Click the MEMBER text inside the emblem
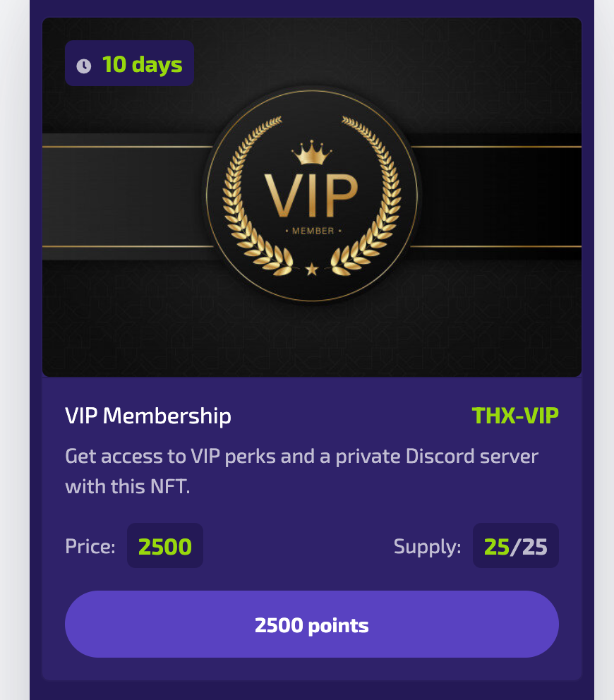The height and width of the screenshot is (700, 614). [x=311, y=231]
